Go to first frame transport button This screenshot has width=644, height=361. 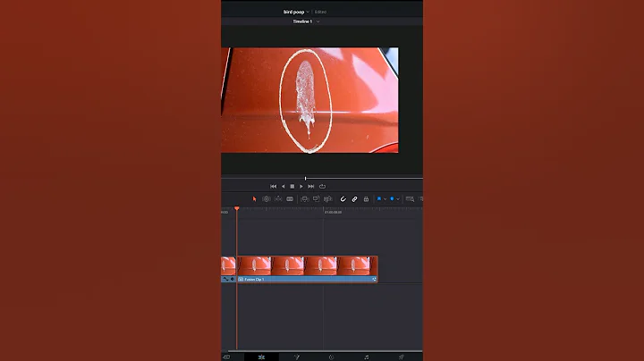pos(273,186)
